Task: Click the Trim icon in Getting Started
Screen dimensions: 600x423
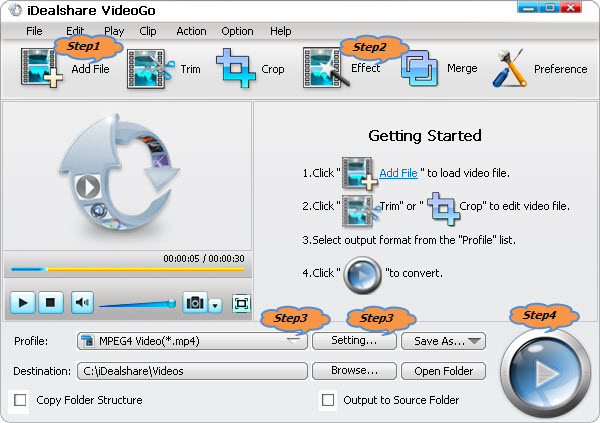Action: point(360,210)
